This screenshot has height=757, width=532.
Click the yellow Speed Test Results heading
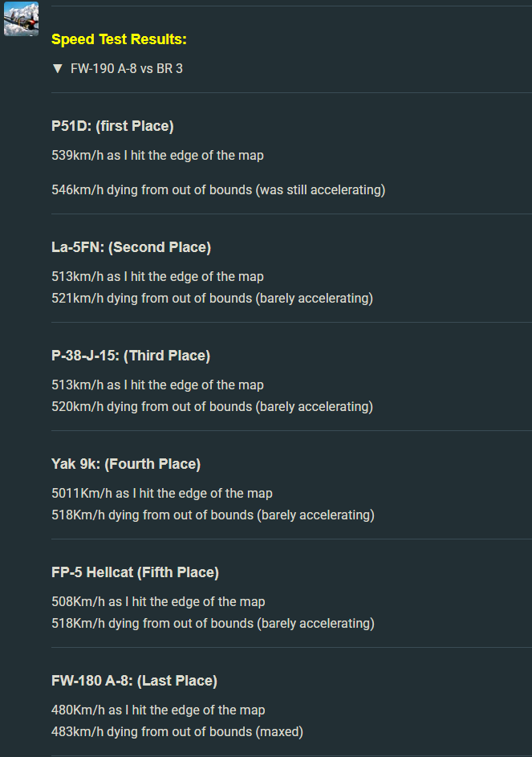click(x=119, y=39)
